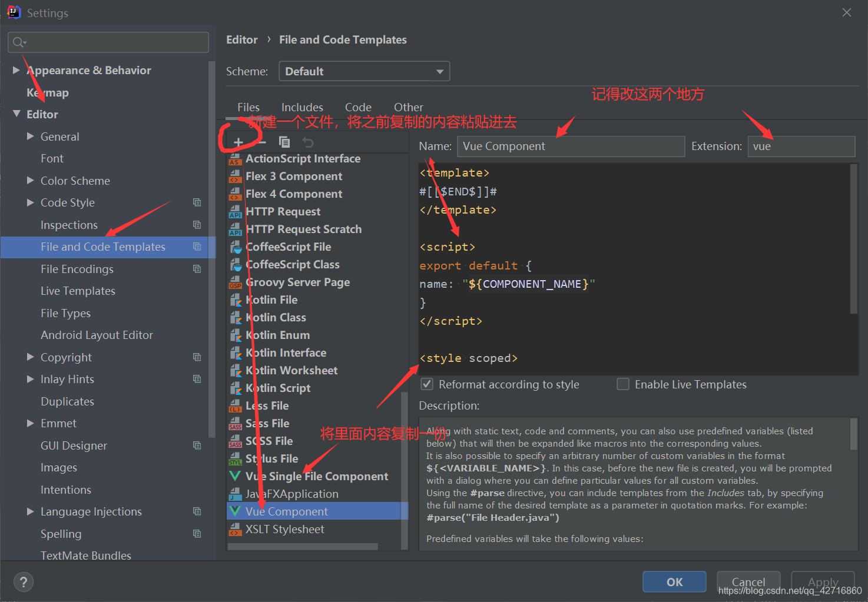Click the Less File icon
Screen dimensions: 868x602
235,406
